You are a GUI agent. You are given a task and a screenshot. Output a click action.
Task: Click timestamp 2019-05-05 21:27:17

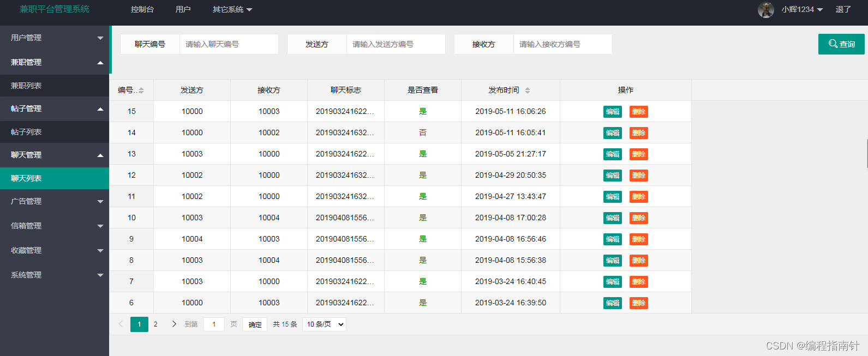pos(511,154)
